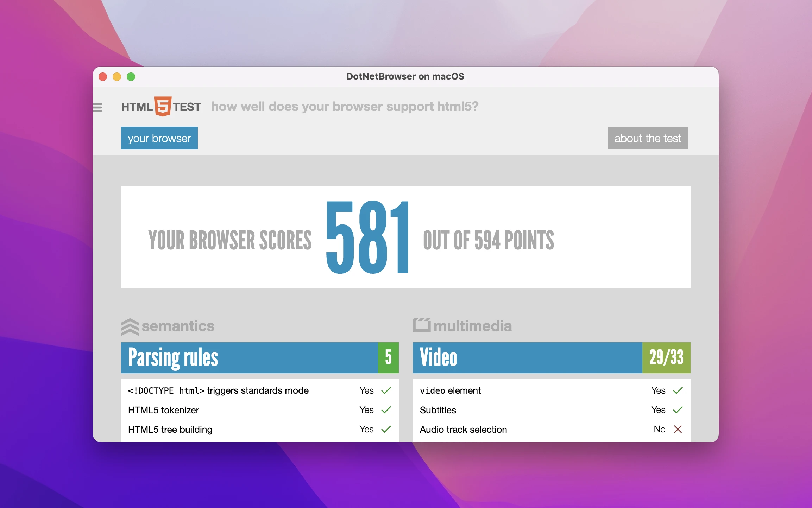The image size is (812, 508).
Task: Click the red X beside Audio track selection
Action: click(x=678, y=429)
